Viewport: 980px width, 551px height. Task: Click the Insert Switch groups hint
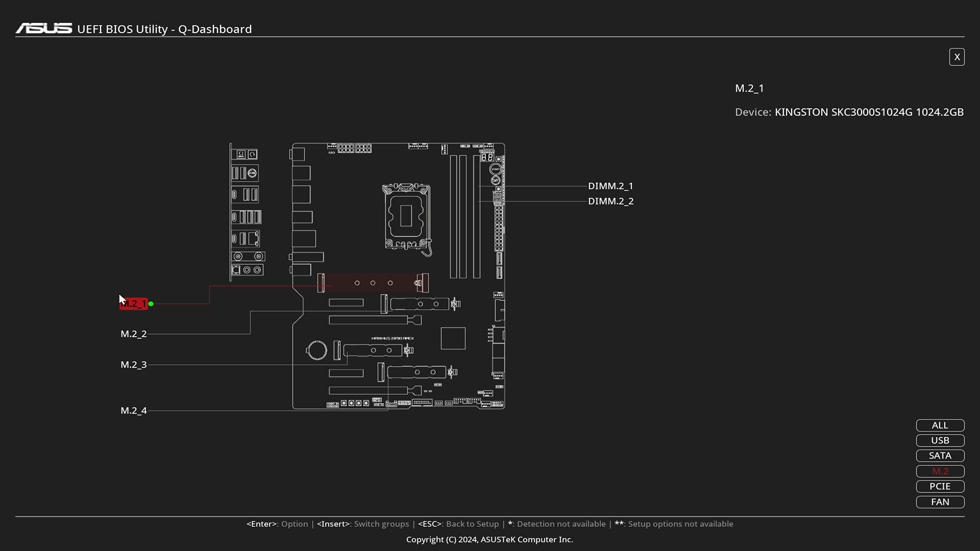coord(363,524)
